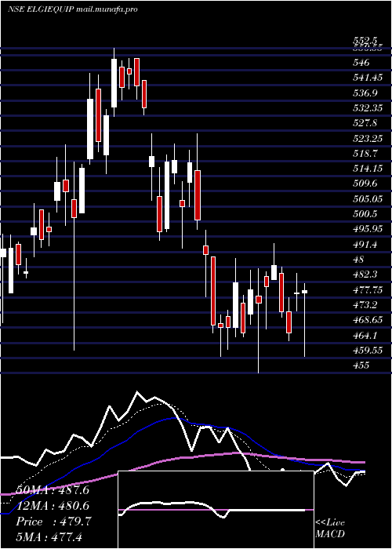392x549 pixels.
Task: Click the 468.65 price axis label
Action: pos(368,320)
